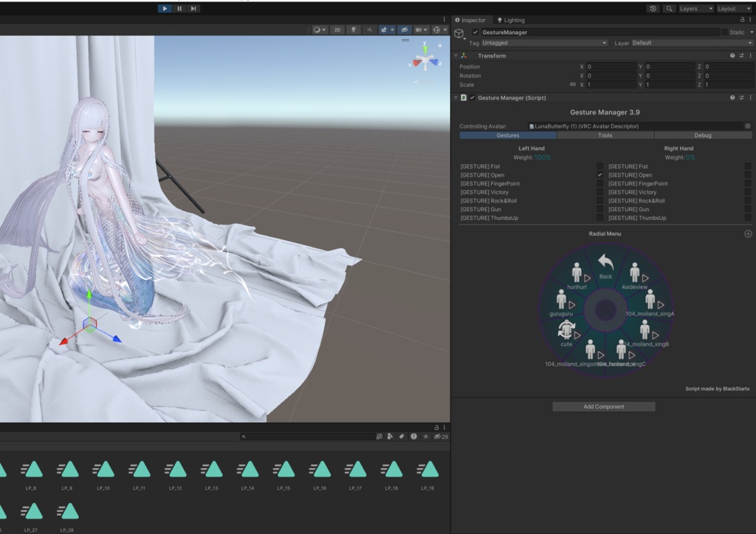The height and width of the screenshot is (534, 756).
Task: Open Undo History from the clock icon
Action: pos(653,9)
